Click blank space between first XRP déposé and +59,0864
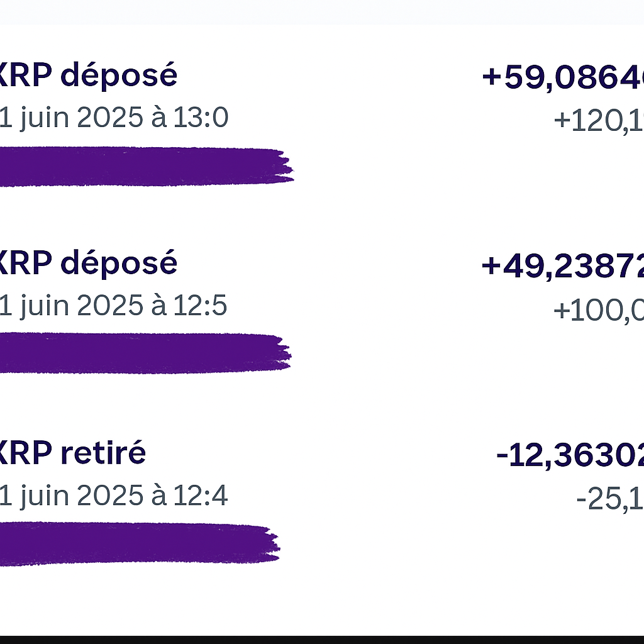This screenshot has width=644, height=644. click(328, 76)
